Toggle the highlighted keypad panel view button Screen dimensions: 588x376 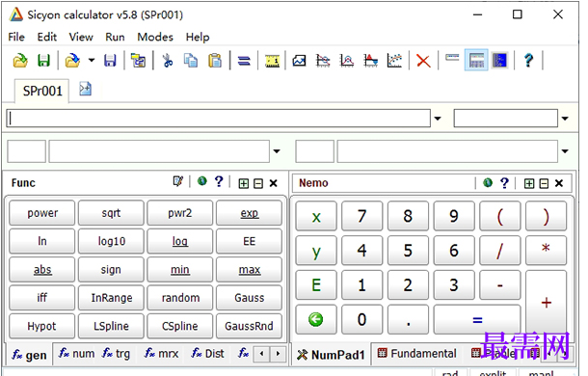pyautogui.click(x=476, y=60)
